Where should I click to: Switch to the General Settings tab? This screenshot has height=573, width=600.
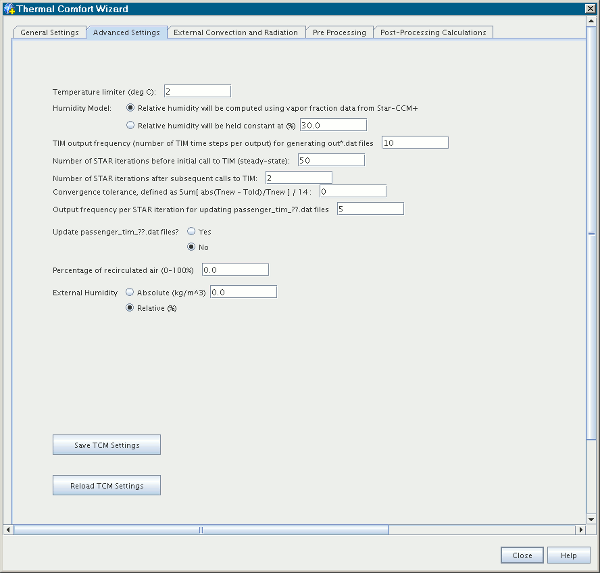(50, 32)
